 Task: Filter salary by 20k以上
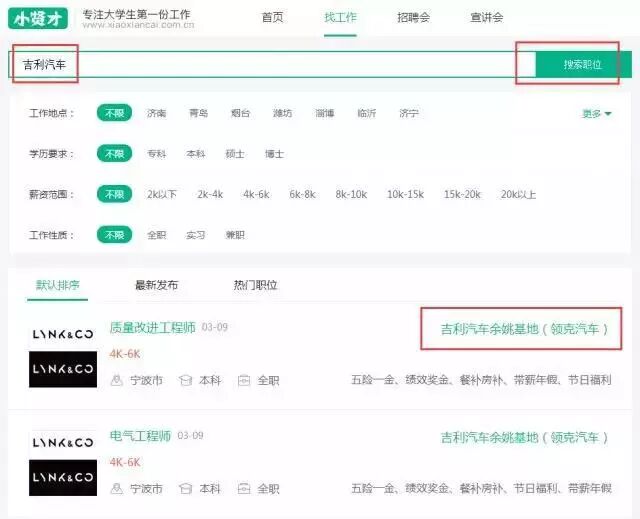pyautogui.click(x=518, y=194)
